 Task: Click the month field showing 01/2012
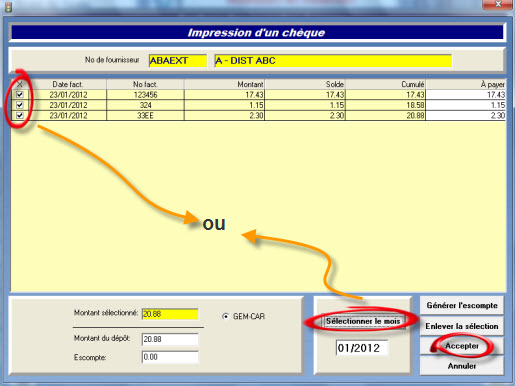click(362, 348)
